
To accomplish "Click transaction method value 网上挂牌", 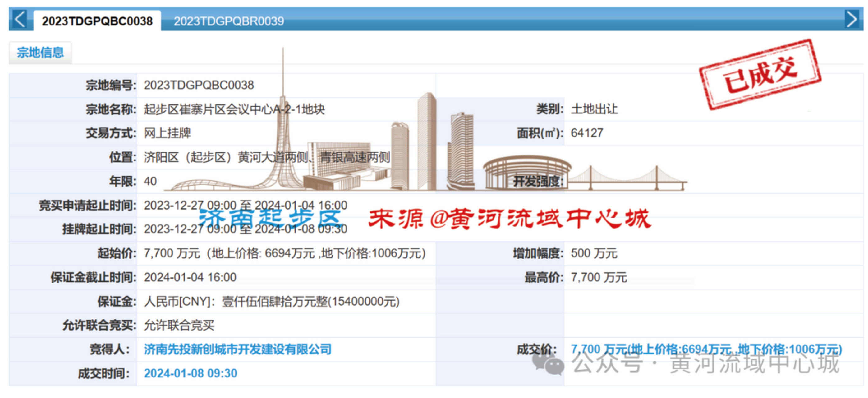I will (x=168, y=133).
